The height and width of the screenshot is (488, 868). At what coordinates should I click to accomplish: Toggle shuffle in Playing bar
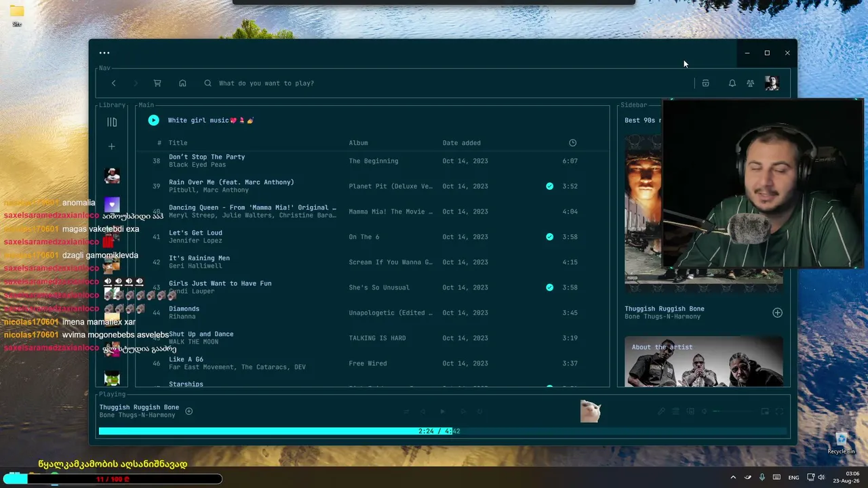click(x=406, y=411)
